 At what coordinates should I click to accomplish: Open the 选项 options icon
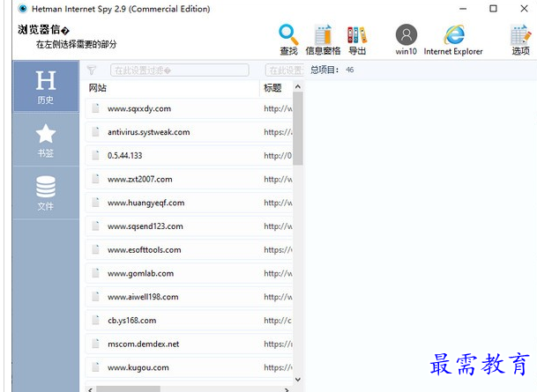520,40
